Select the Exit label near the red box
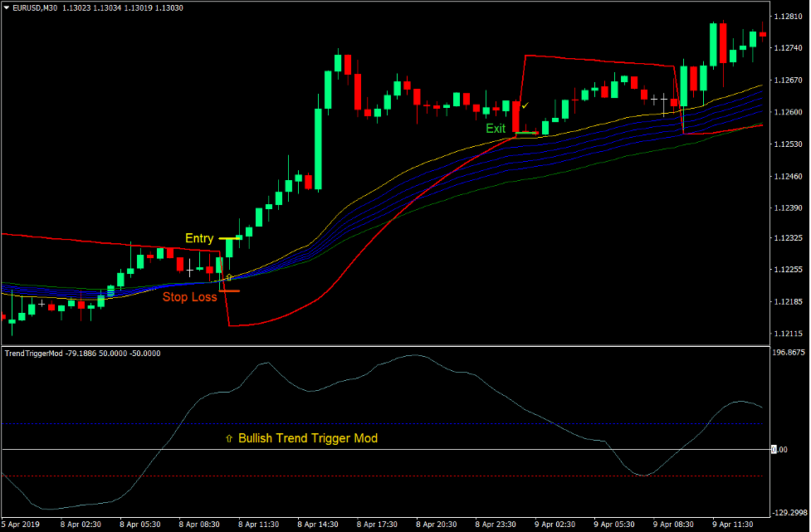Screen dimensions: 811x532 point(495,129)
